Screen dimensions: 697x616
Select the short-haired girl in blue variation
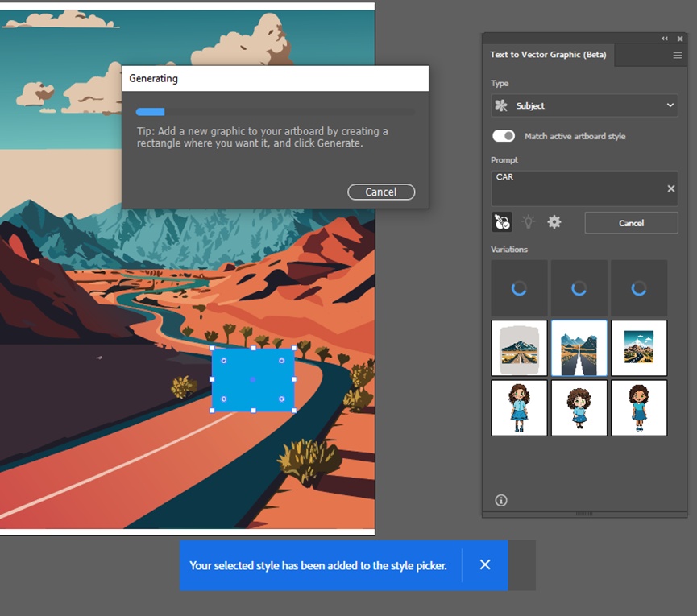[639, 407]
